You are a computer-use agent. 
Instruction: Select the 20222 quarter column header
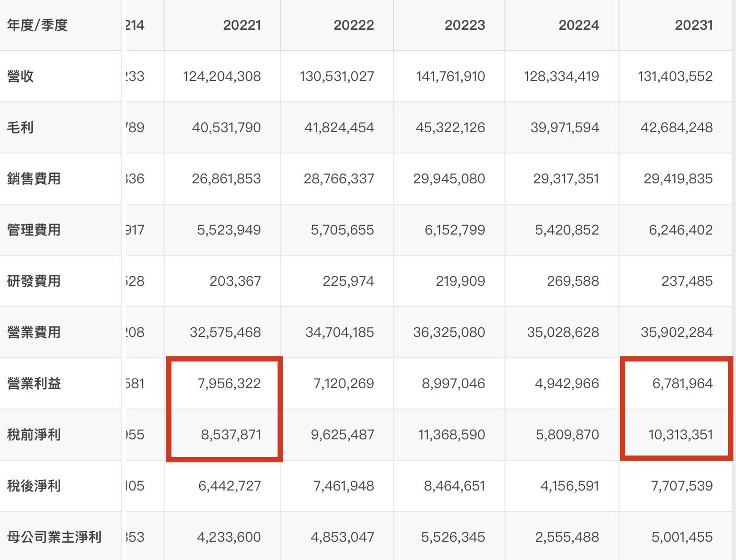click(353, 25)
